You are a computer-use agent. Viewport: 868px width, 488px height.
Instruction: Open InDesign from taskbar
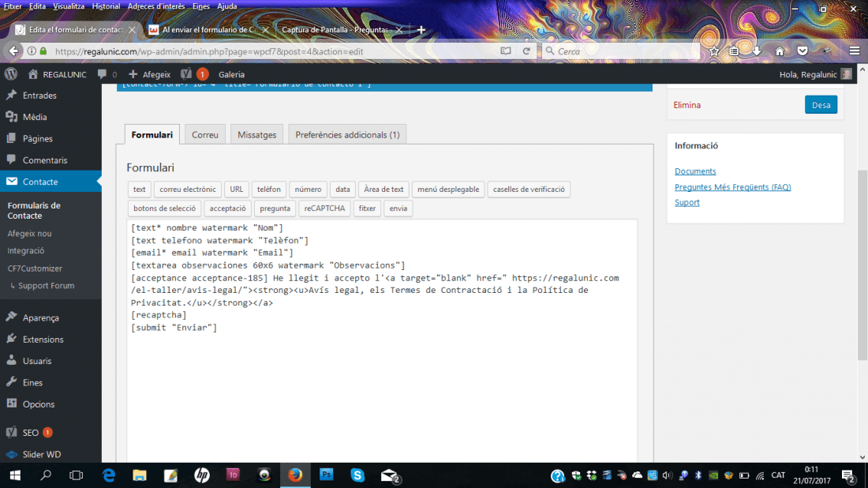pyautogui.click(x=233, y=475)
